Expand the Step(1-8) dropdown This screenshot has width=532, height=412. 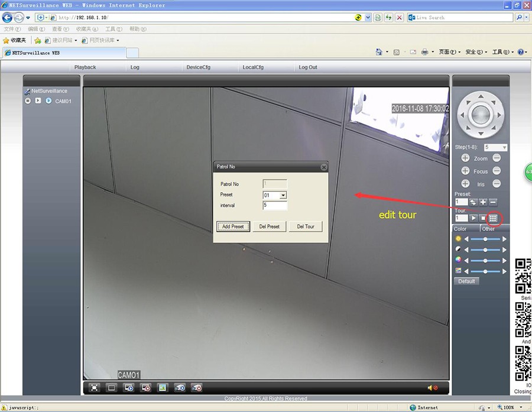point(504,147)
